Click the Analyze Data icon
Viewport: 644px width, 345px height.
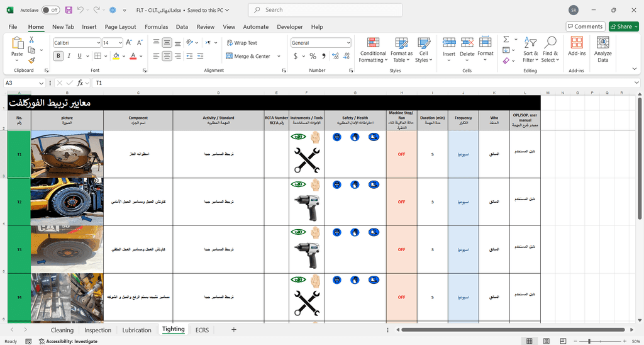coord(602,49)
